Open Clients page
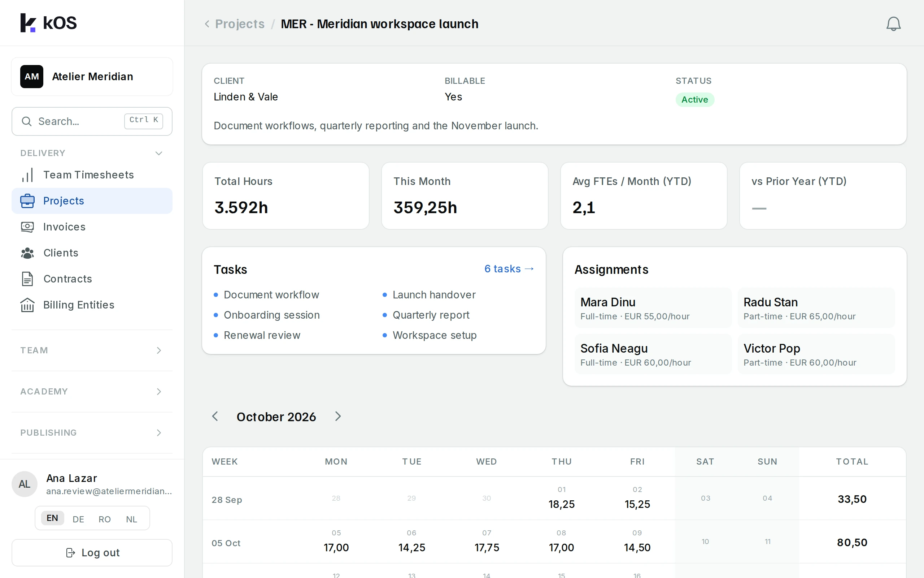The width and height of the screenshot is (924, 578). pos(92,253)
